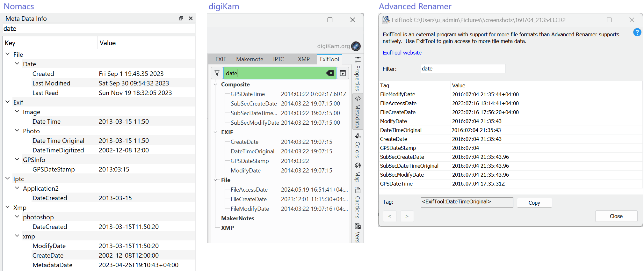Collapse the GPSInfo node in Nomacs
This screenshot has width=644, height=271.
pos(17,159)
